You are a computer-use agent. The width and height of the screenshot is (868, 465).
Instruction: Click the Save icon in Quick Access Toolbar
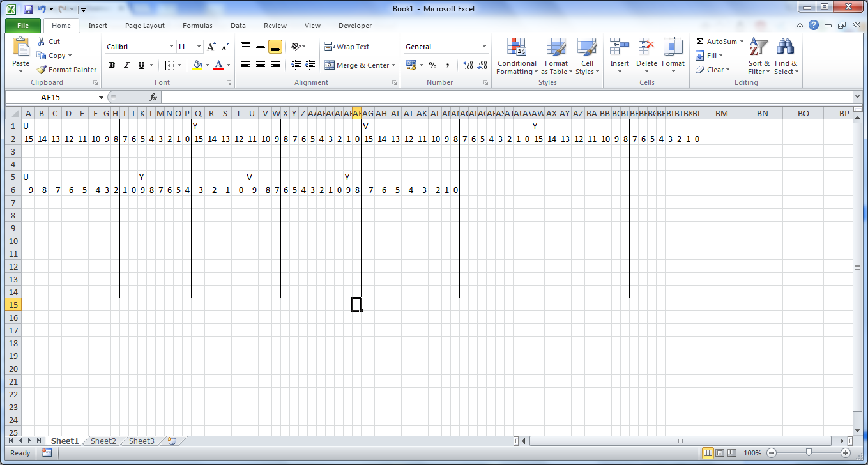click(28, 10)
